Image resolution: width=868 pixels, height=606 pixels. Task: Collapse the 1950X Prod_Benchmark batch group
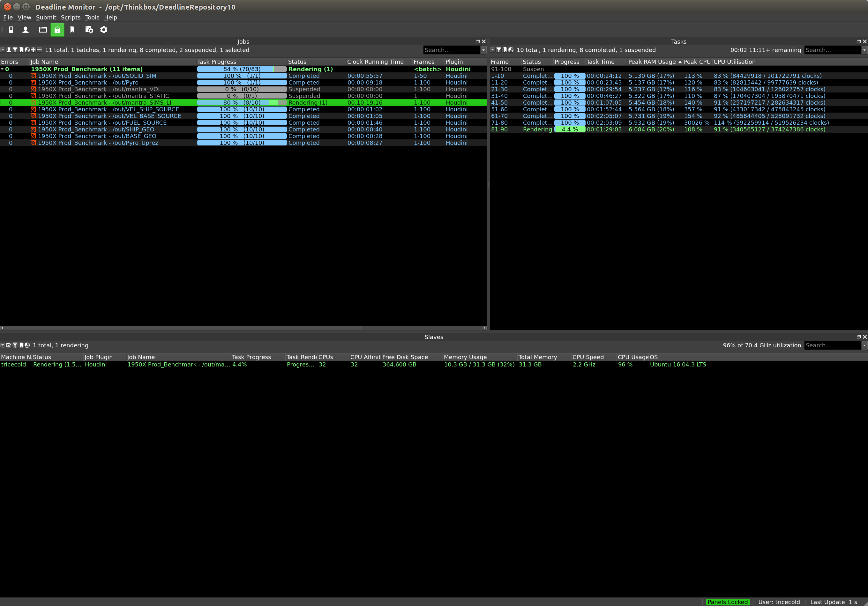pos(2,69)
